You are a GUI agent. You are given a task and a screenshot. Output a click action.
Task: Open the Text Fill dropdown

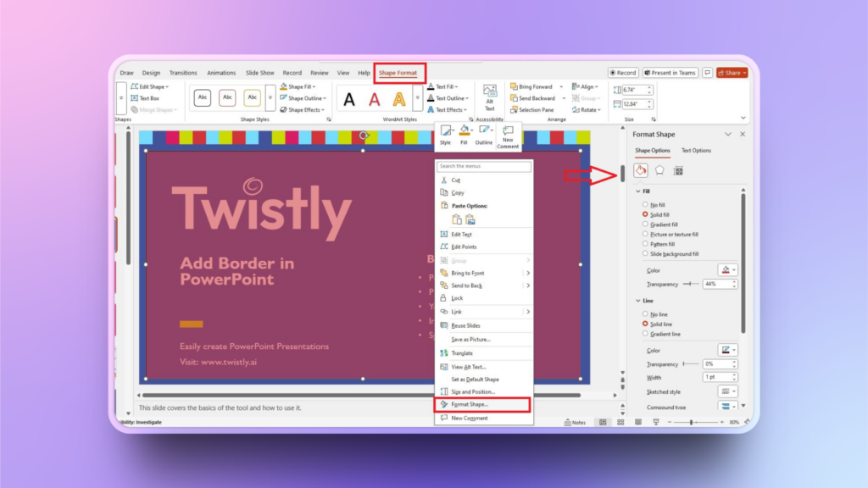tap(442, 86)
